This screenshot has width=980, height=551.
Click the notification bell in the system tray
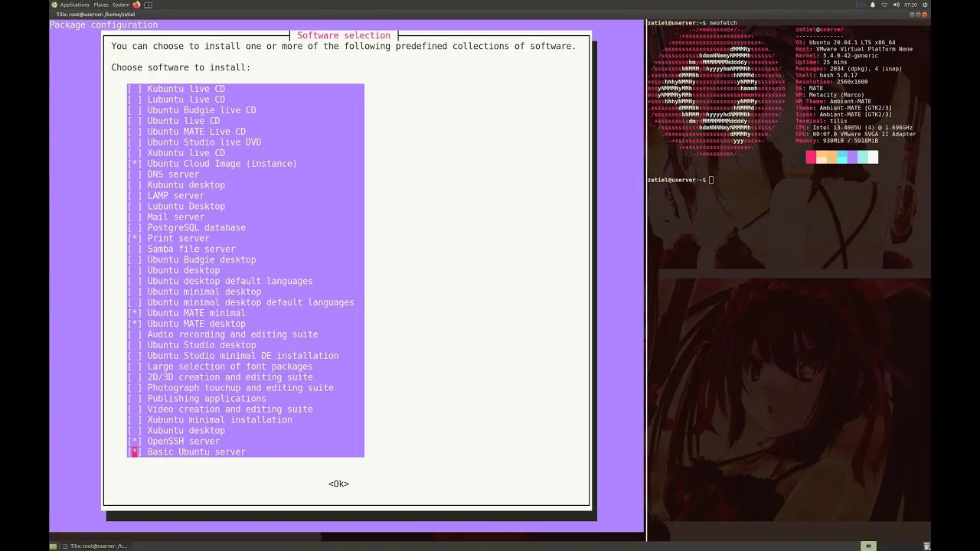[873, 5]
